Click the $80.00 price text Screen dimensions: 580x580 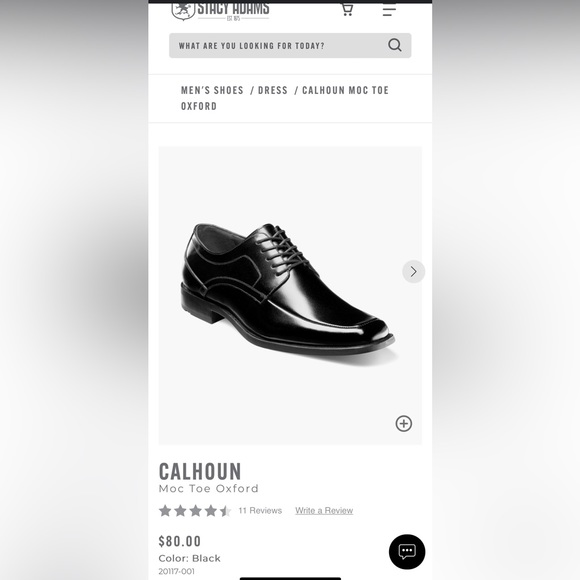[180, 541]
